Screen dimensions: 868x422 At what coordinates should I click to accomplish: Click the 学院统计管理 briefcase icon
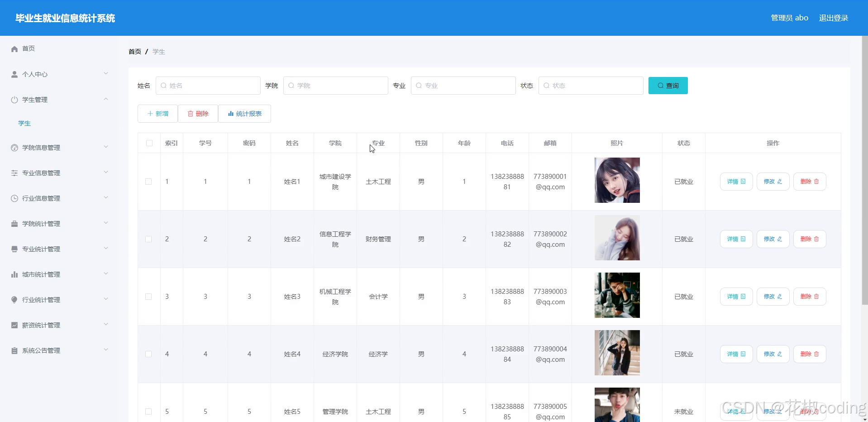[14, 224]
